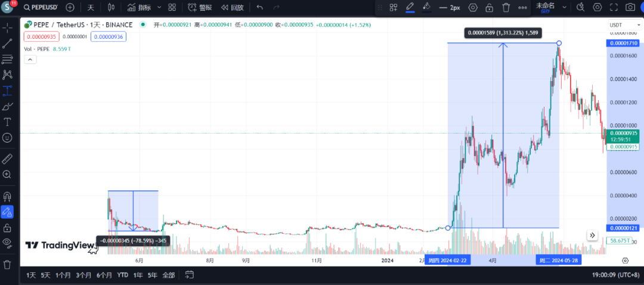The image size is (644, 285).
Task: Activate the zoom in tool
Action: (7, 174)
